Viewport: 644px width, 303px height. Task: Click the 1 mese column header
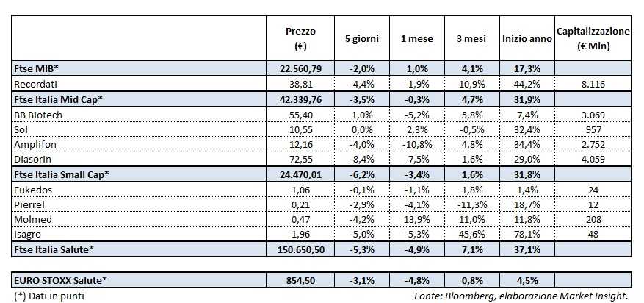pos(416,38)
